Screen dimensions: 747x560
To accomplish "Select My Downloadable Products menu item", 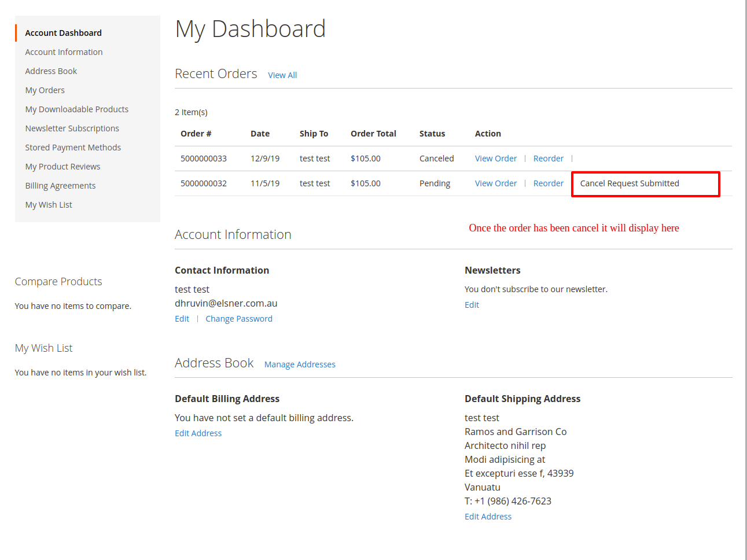I will point(76,109).
